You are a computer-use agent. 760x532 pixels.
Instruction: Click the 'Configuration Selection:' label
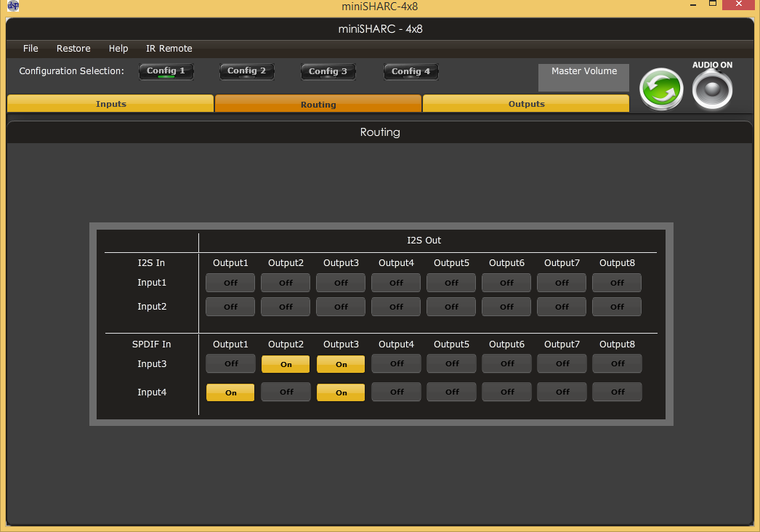point(71,70)
